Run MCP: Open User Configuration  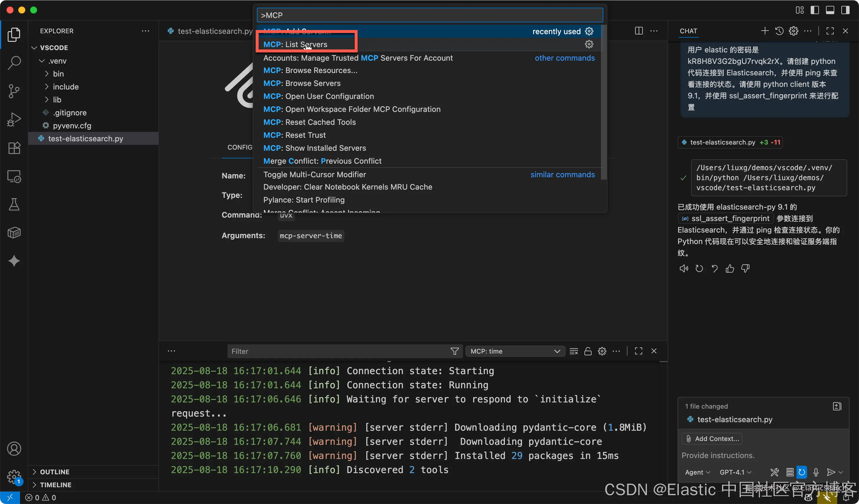click(x=429, y=96)
